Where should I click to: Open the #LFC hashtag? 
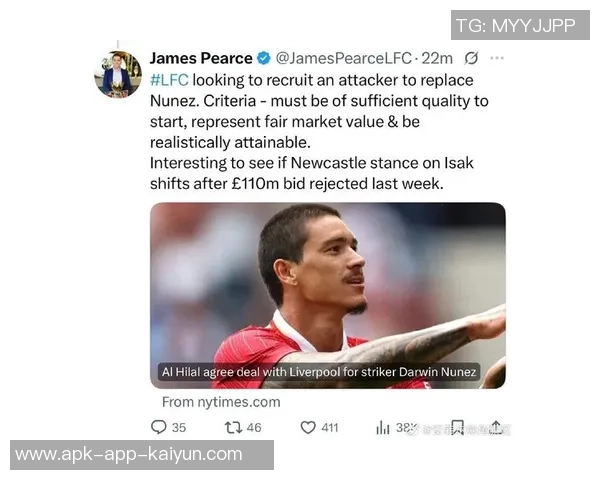click(x=169, y=80)
